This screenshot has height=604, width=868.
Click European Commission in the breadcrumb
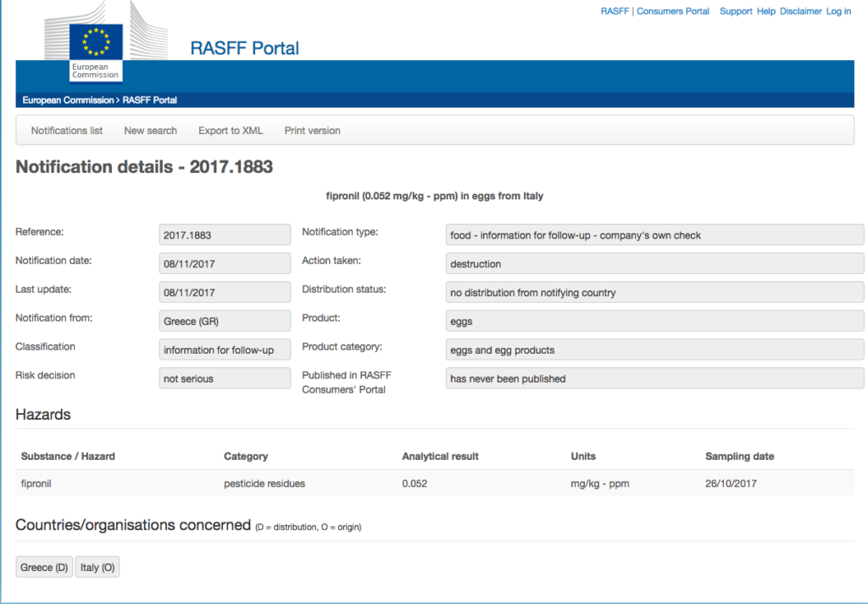[67, 100]
